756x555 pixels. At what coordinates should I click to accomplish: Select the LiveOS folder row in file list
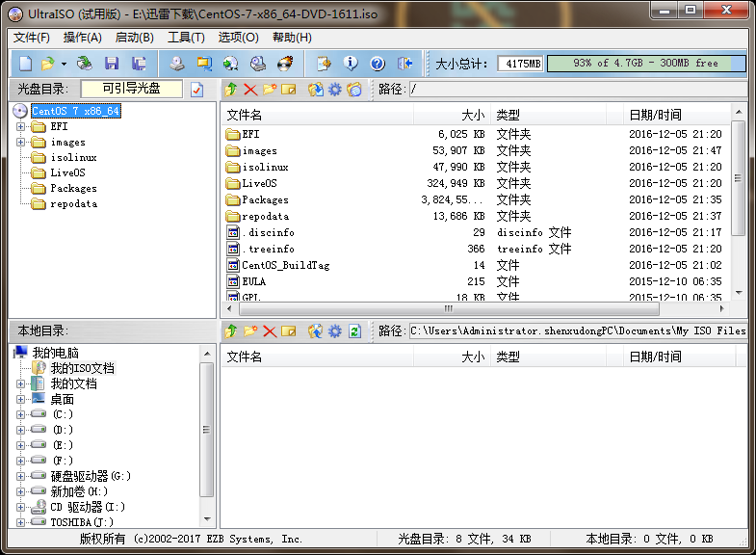pyautogui.click(x=475, y=183)
